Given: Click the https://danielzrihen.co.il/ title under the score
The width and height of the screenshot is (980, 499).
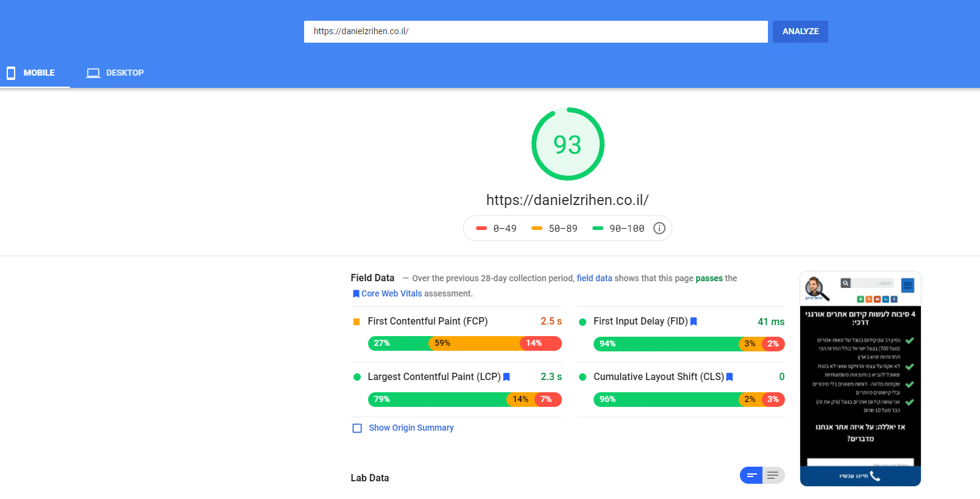Looking at the screenshot, I should [567, 200].
